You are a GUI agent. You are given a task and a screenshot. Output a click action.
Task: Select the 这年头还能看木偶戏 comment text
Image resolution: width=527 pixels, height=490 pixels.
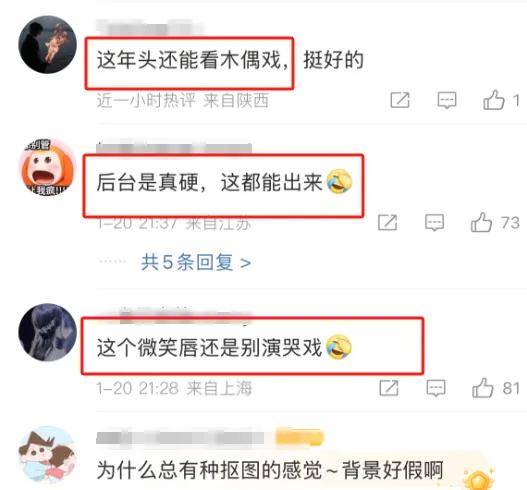tap(193, 60)
